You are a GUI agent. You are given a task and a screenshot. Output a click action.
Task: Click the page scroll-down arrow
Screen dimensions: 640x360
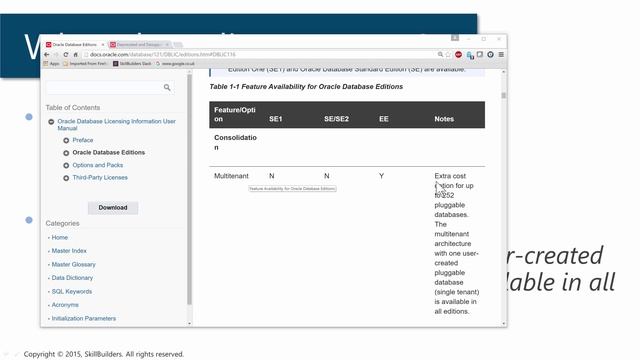pos(504,323)
